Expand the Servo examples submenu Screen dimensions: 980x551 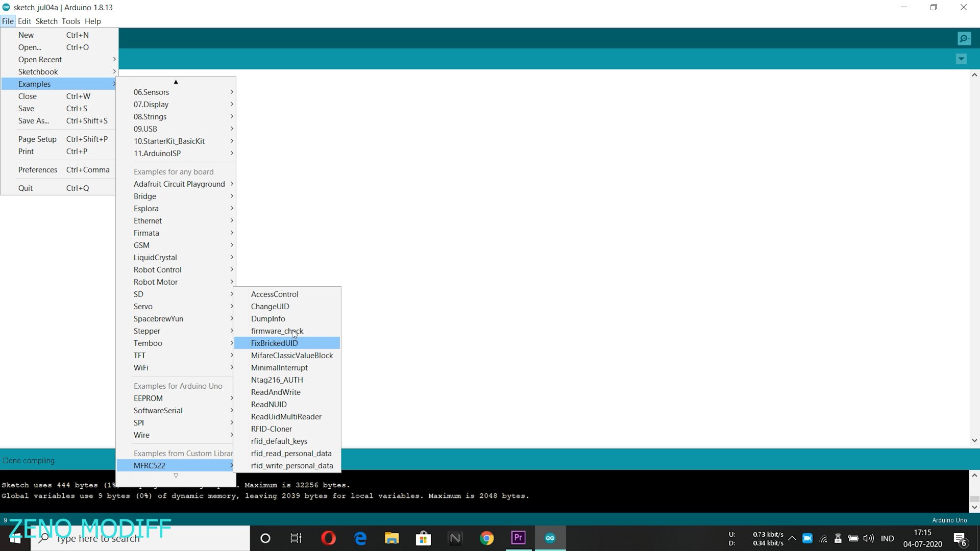coord(176,307)
